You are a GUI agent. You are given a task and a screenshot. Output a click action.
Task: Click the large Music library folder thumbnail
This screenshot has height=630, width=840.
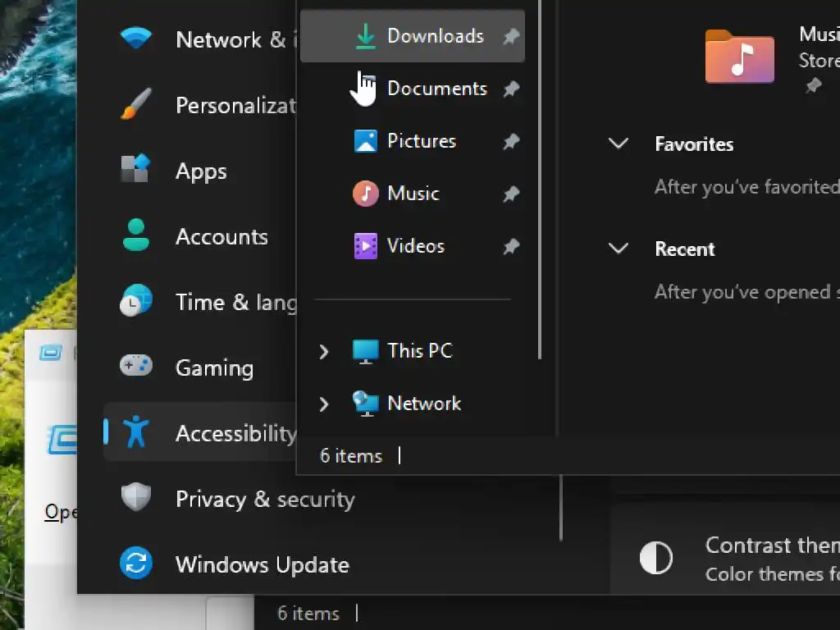tap(739, 57)
